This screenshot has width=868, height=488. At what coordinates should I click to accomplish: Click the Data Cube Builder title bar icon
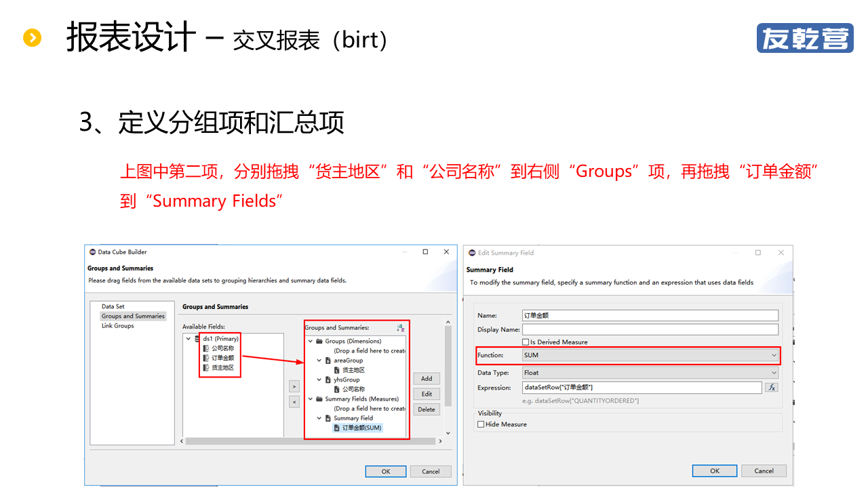(92, 252)
